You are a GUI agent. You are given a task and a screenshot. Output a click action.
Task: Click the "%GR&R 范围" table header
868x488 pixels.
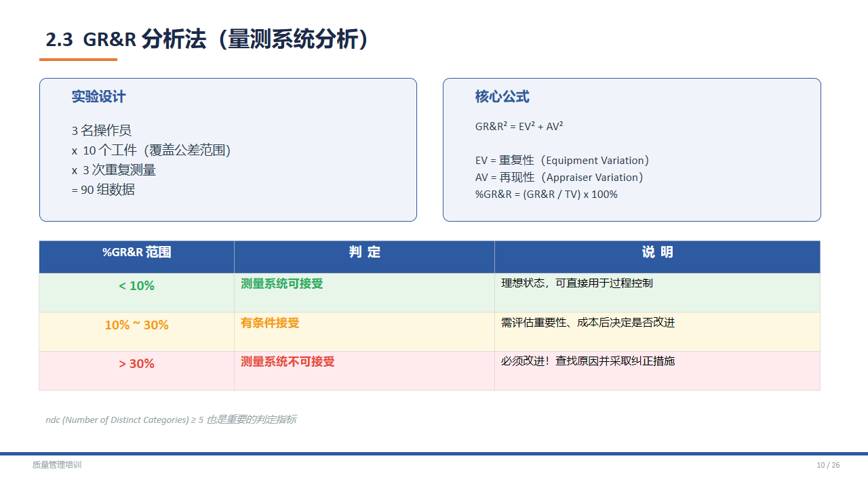coord(136,253)
